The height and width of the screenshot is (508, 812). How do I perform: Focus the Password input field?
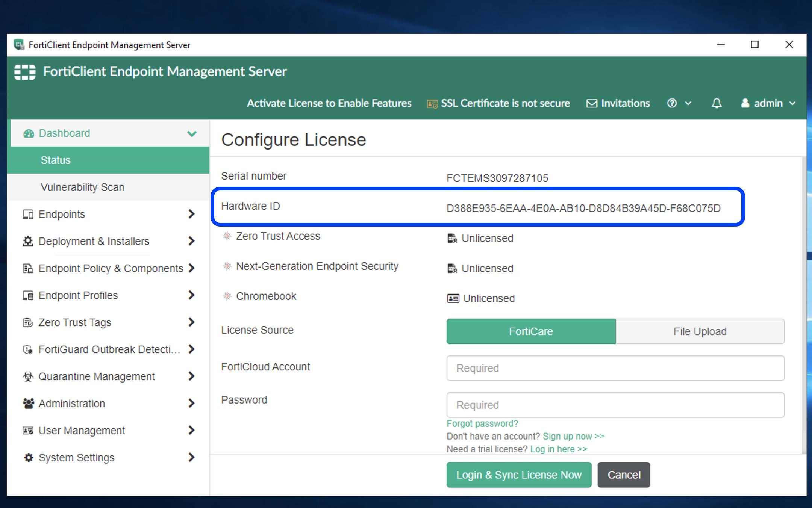pos(615,405)
